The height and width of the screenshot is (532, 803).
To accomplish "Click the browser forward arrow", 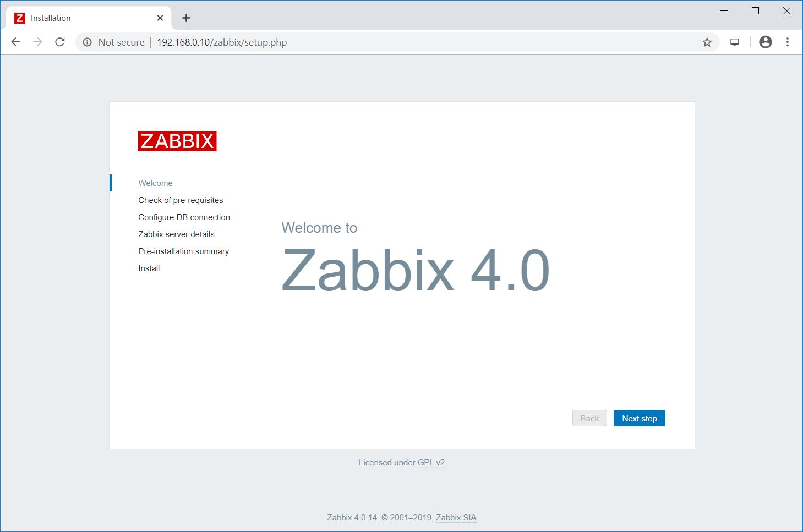I will 37,42.
